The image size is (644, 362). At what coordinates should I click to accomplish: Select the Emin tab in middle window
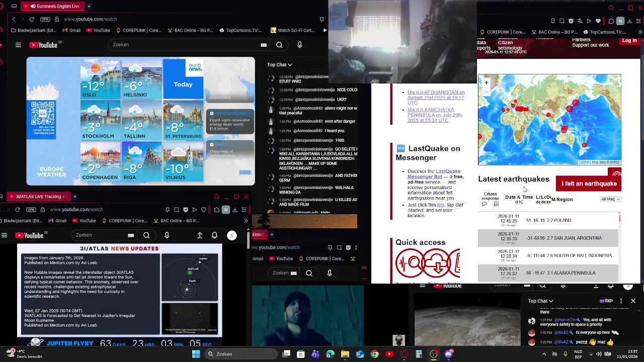(x=259, y=234)
